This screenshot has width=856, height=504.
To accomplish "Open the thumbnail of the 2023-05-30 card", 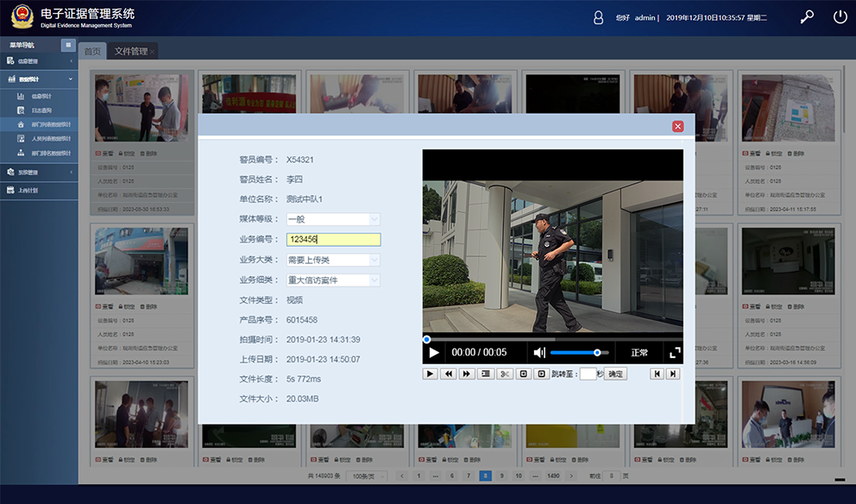I will click(x=142, y=108).
